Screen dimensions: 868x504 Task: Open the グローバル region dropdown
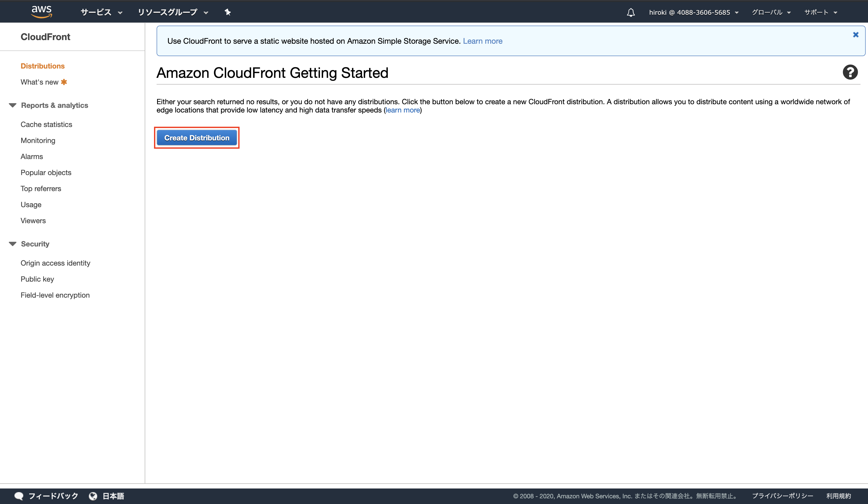771,12
